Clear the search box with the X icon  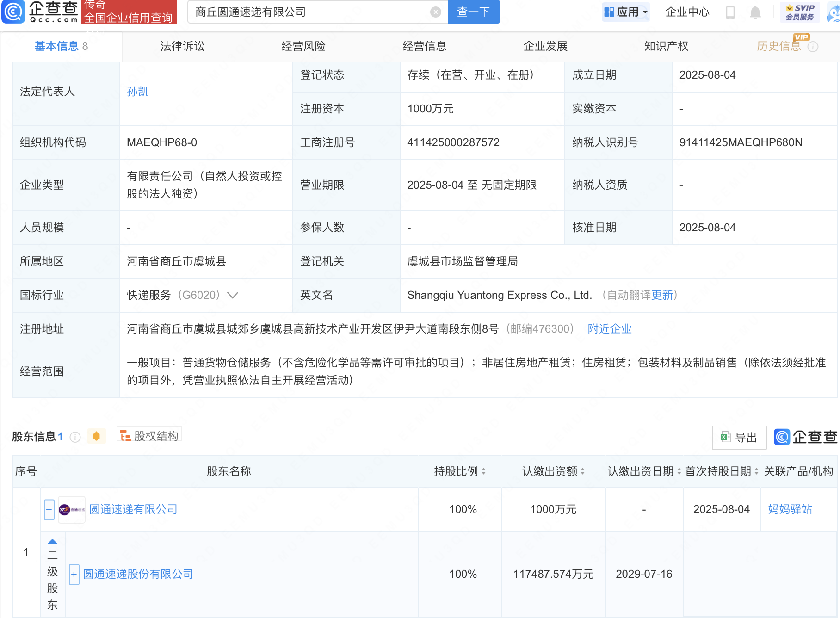coord(435,12)
